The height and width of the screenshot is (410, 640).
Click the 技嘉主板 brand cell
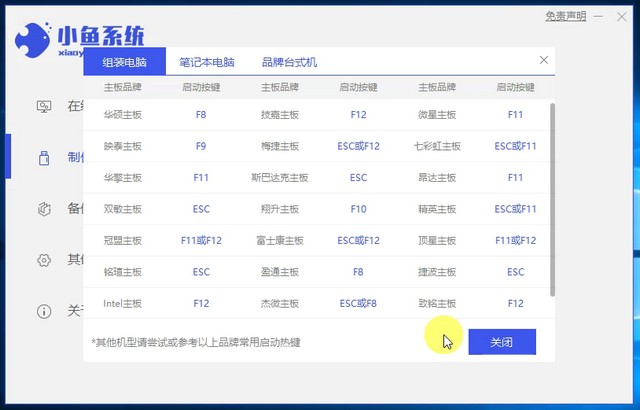point(280,115)
